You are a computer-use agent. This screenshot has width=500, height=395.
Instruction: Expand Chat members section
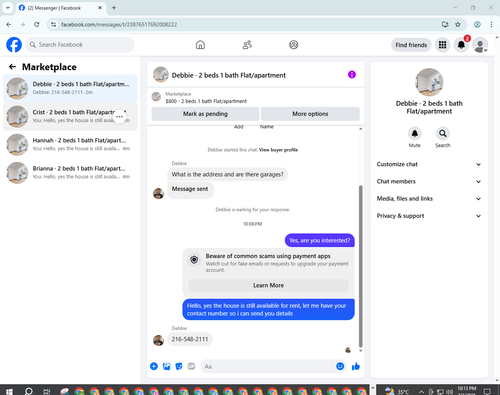coord(429,182)
